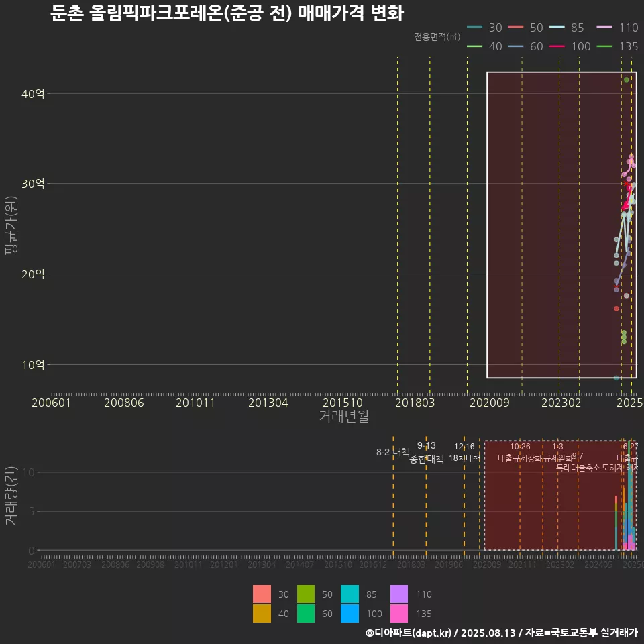Click the '9·13 종합대책' policy annotation
Screen dimensions: 644x644
click(427, 452)
